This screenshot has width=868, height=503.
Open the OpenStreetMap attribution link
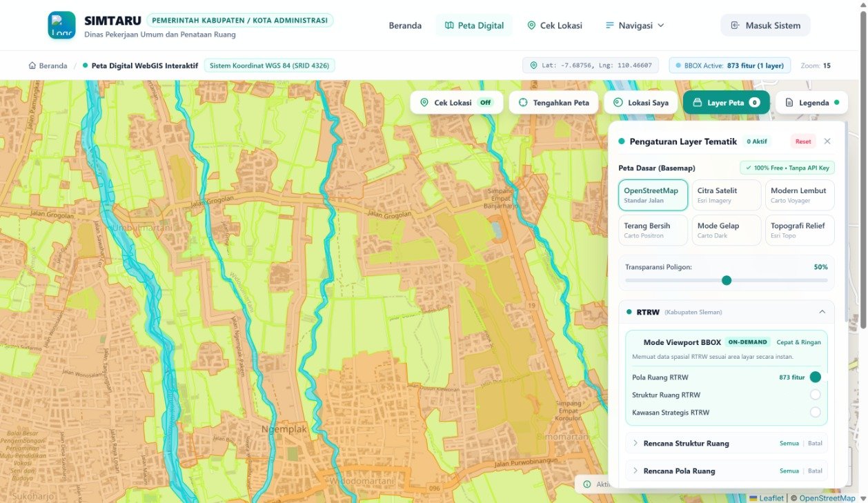pos(827,498)
